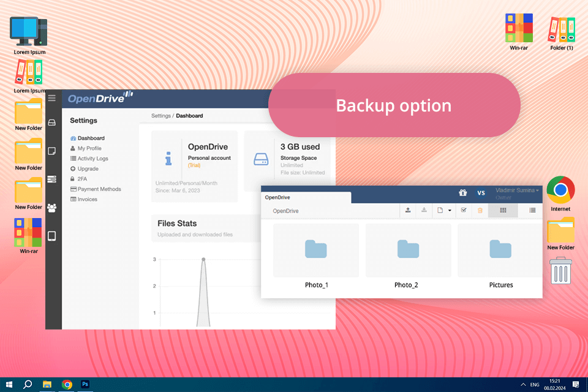
Task: Expand the arrow beside the new file icon
Action: point(450,211)
